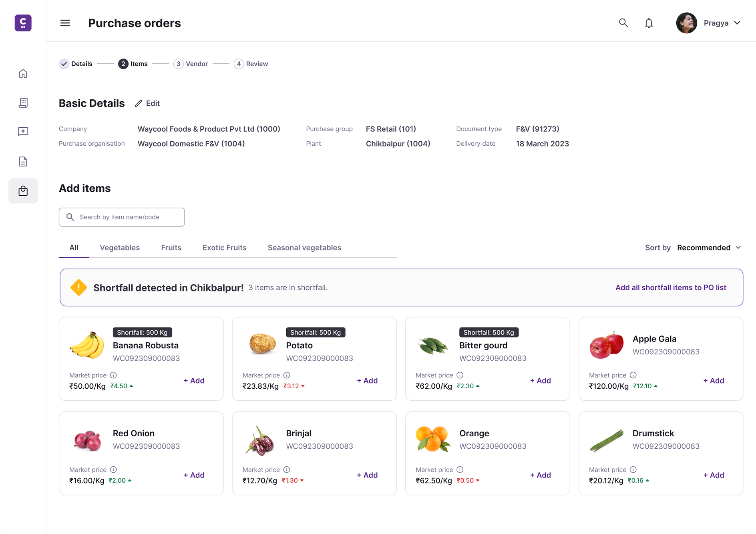Screen dimensions: 756x534
Task: Click the search magnifier in header
Action: click(623, 23)
